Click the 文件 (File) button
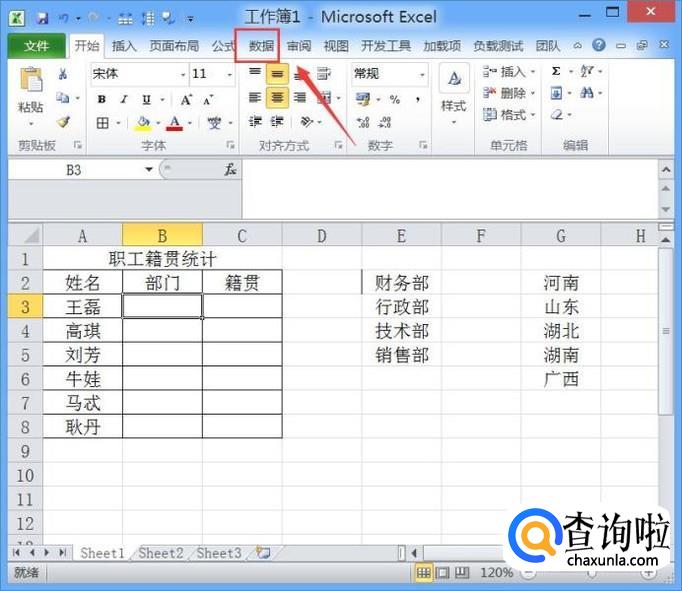 tap(36, 46)
